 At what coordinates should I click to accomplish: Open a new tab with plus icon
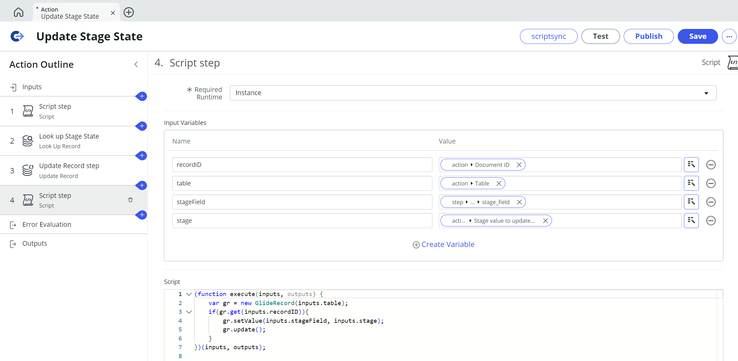click(x=128, y=13)
